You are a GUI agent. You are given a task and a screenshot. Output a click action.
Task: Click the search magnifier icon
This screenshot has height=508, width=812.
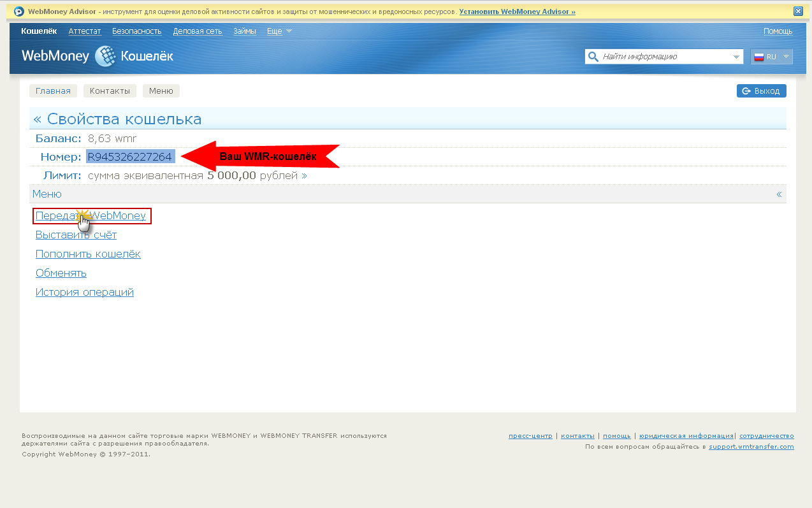[593, 57]
